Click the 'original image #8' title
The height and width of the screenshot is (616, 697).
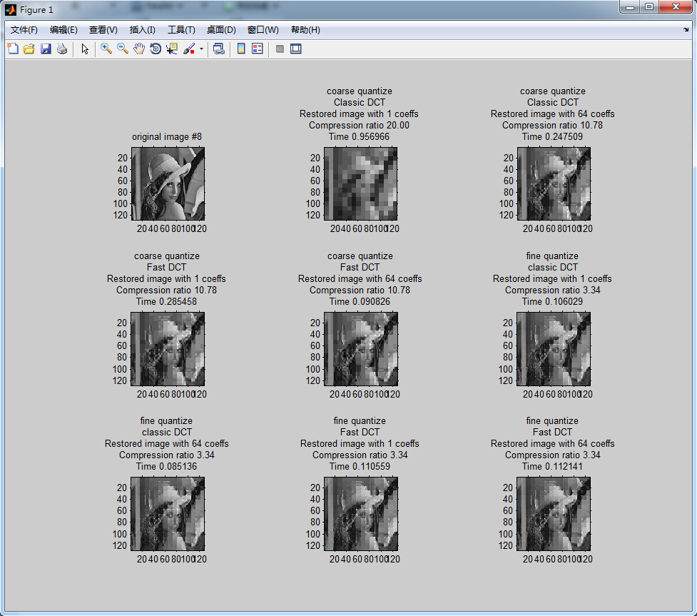coord(167,136)
